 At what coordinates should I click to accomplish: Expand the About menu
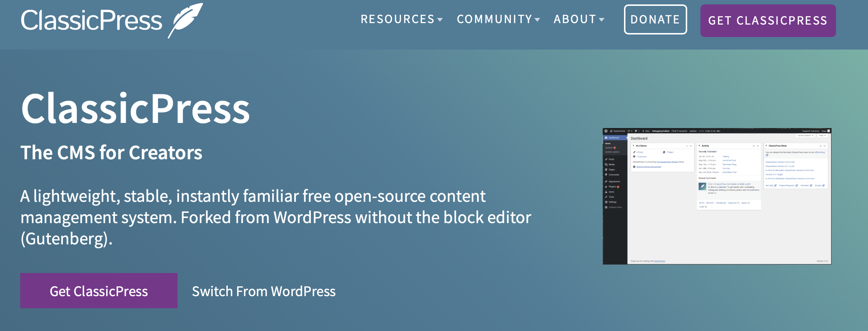coord(579,19)
